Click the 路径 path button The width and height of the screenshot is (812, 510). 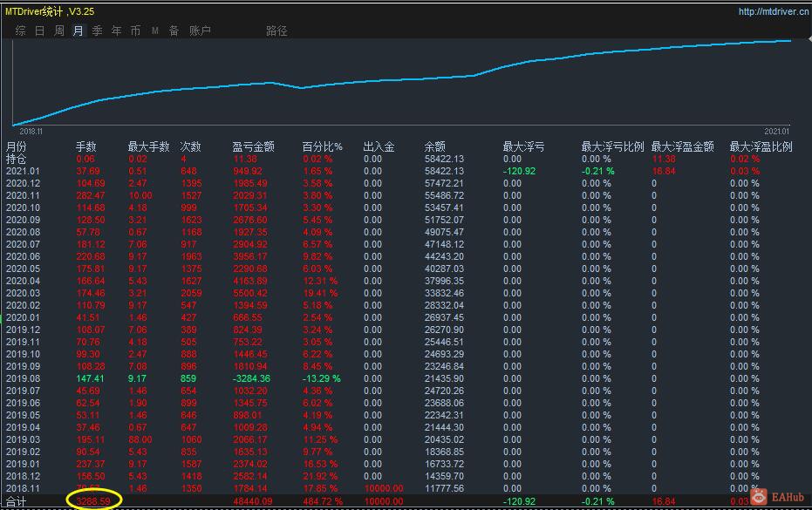point(276,31)
